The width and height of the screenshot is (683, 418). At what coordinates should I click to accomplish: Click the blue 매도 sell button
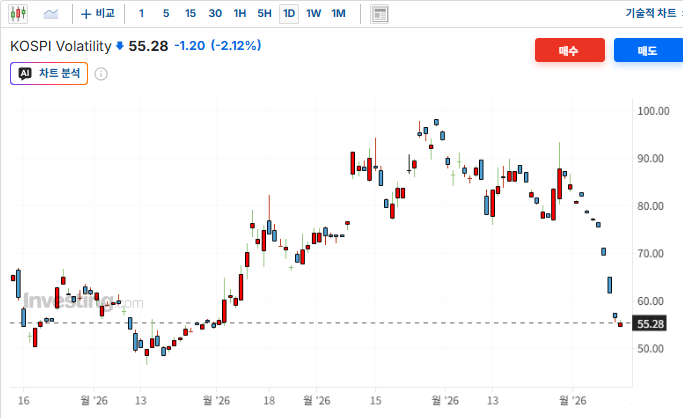tap(648, 50)
